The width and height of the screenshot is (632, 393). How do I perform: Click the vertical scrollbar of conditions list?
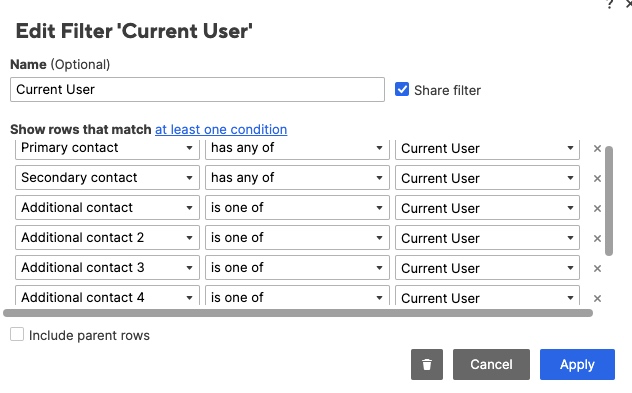(x=609, y=201)
